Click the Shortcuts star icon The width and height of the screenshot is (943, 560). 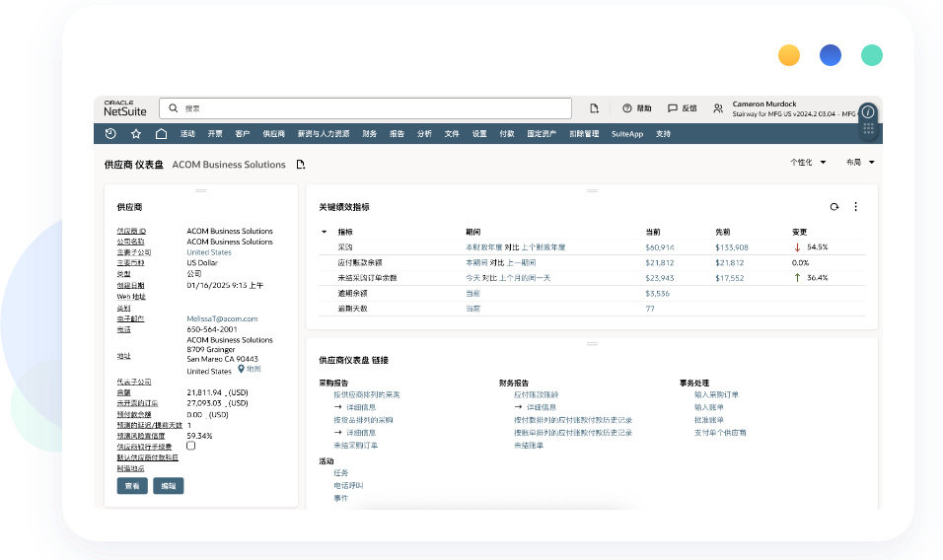click(136, 134)
